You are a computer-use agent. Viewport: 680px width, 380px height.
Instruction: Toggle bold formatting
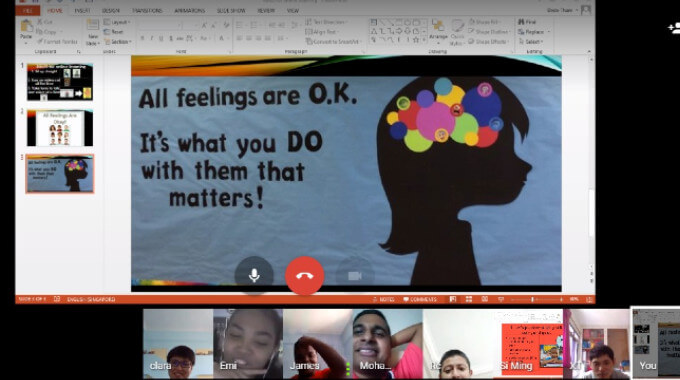point(142,39)
